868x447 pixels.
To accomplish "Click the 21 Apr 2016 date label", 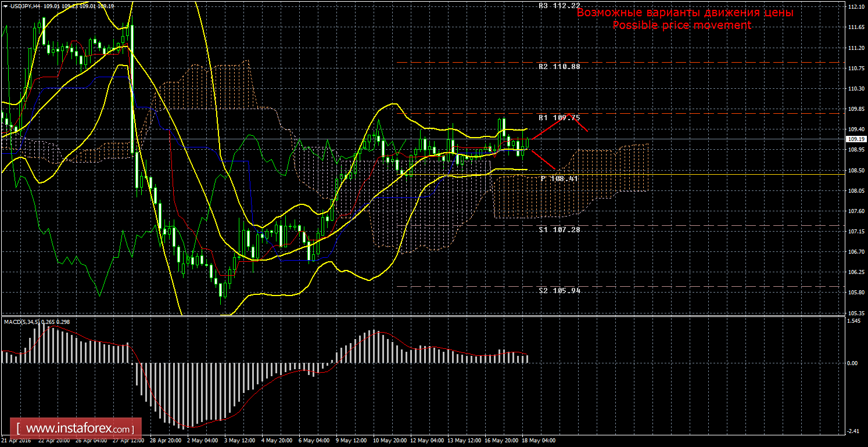I will (17, 441).
